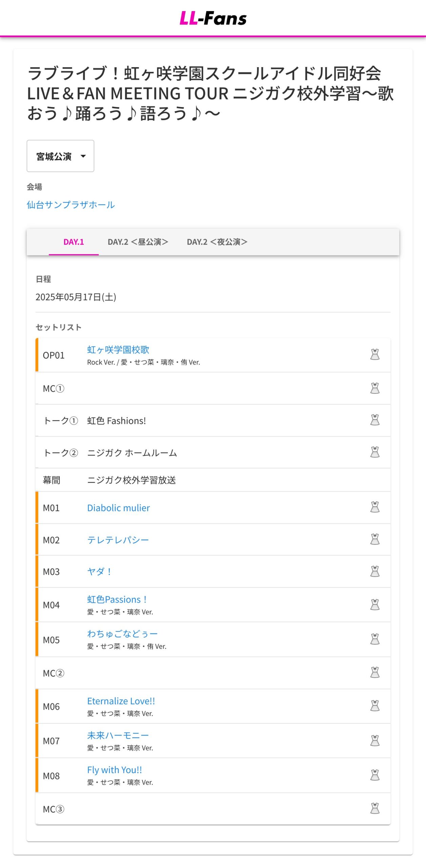The image size is (426, 868).
Task: Open the 虹色Passions! song link
Action: (x=117, y=599)
